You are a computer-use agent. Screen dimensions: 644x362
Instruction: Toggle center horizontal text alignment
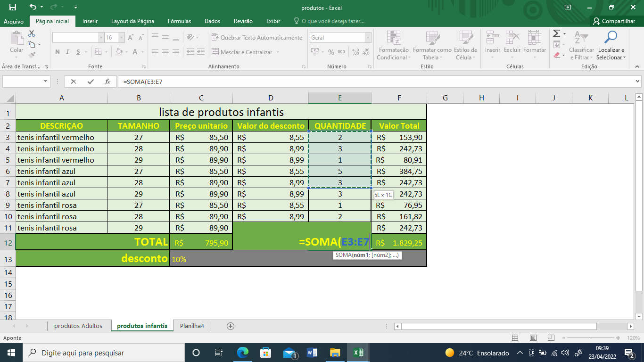click(165, 52)
